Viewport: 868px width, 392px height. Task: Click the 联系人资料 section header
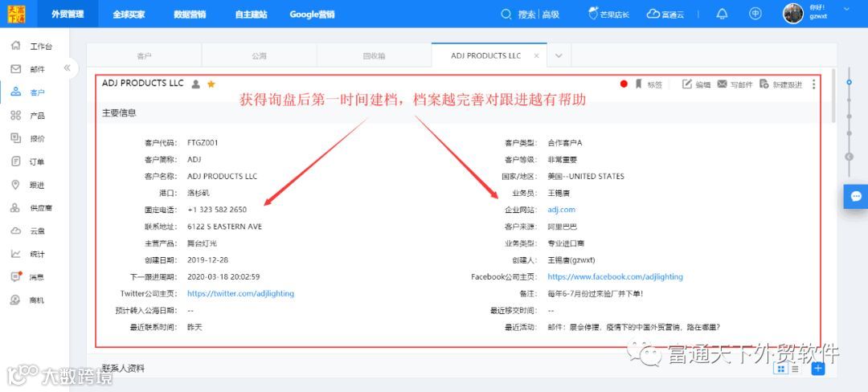(x=123, y=368)
